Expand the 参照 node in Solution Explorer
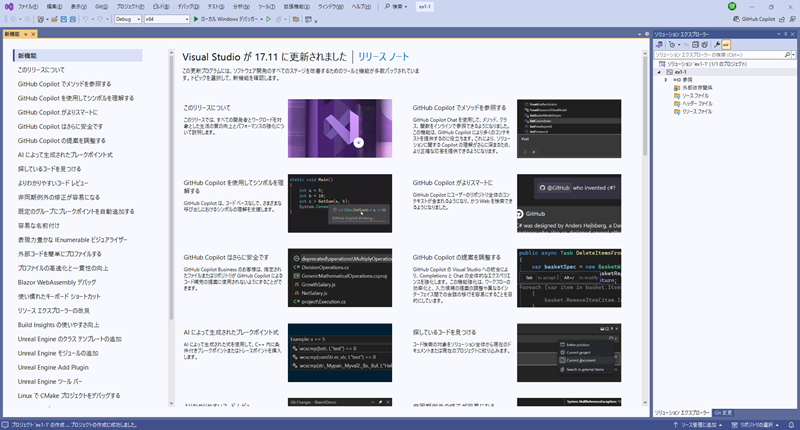Screen dimensions: 800x430 coord(666,80)
